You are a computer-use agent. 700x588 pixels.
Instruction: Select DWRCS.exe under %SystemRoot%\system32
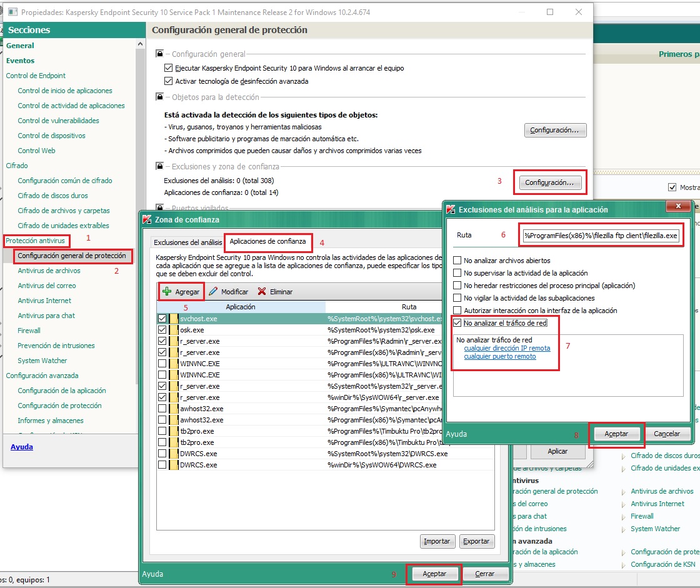click(326, 454)
